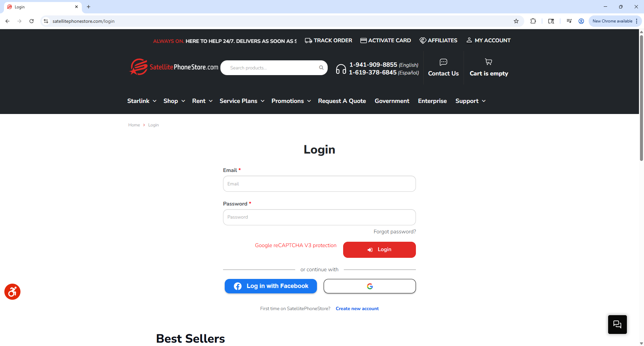The image size is (644, 346).
Task: Click the Password input field
Action: coord(319,217)
